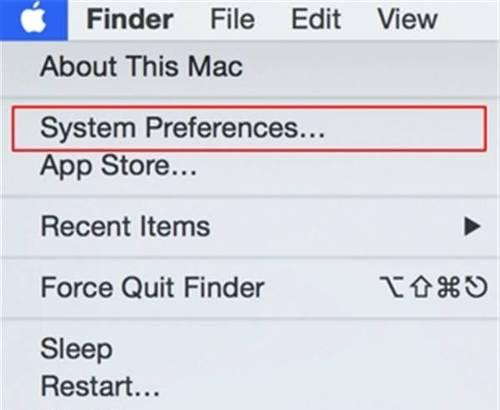Click empty menu bar space after View
The width and height of the screenshot is (500, 410).
click(x=470, y=19)
